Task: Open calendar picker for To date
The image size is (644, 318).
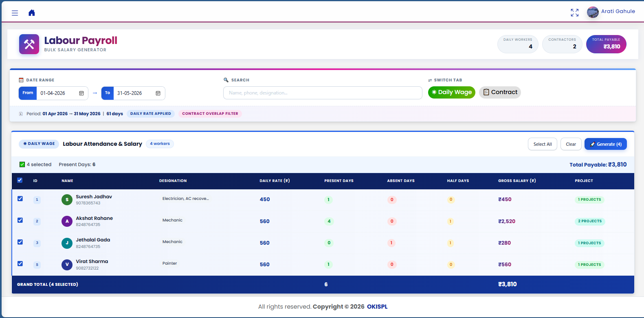Action: point(158,93)
